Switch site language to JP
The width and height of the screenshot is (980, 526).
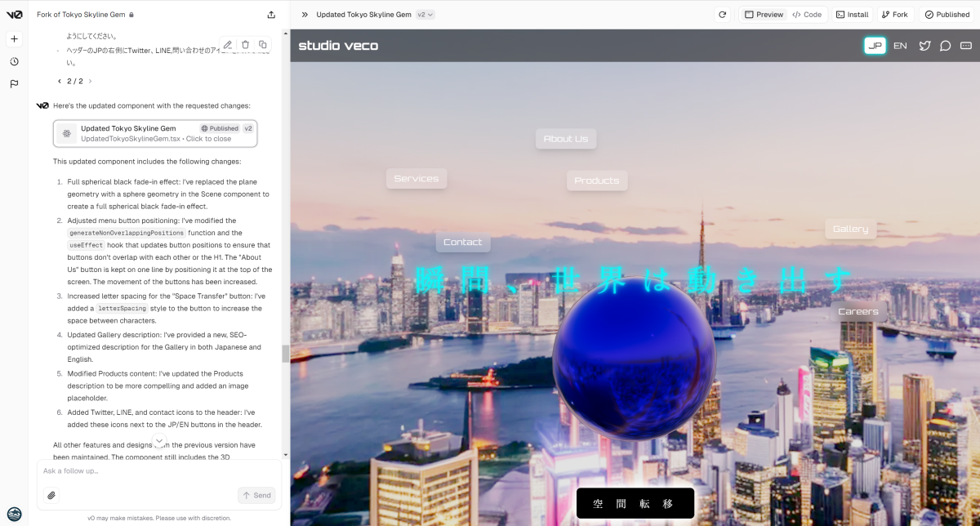[x=875, y=46]
